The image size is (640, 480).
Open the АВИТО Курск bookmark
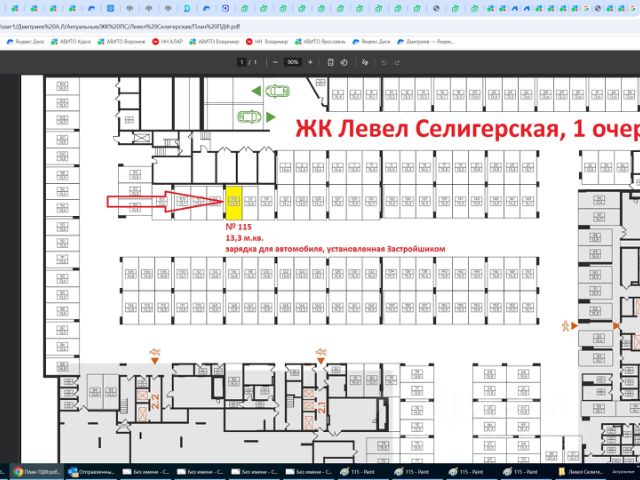tap(71, 42)
